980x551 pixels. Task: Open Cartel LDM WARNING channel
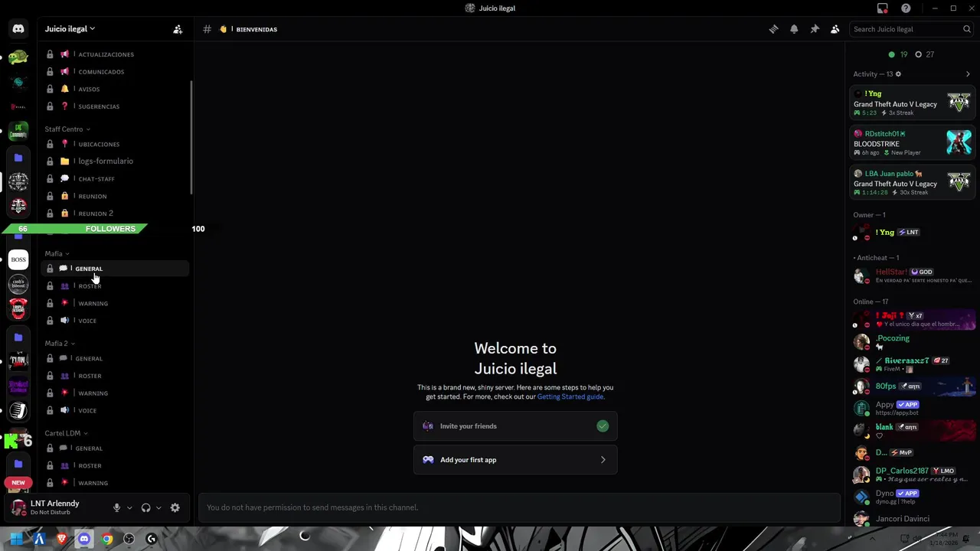point(115,483)
